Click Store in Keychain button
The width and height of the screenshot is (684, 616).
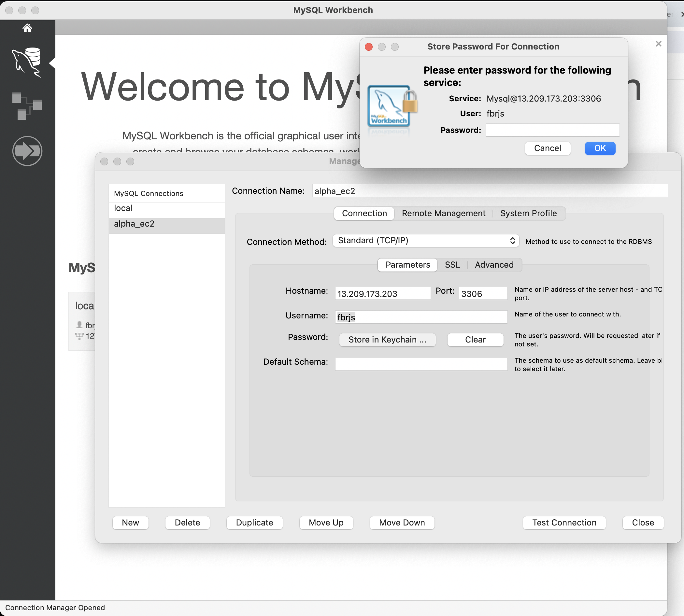(x=387, y=340)
